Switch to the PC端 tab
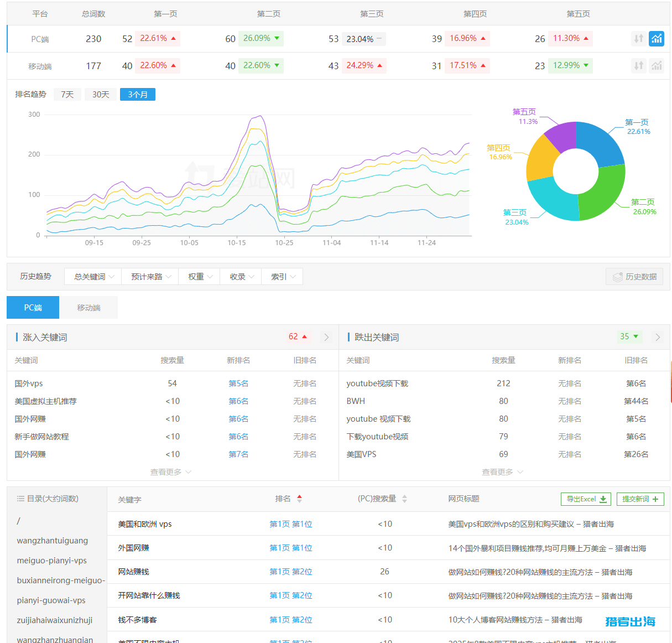The width and height of the screenshot is (672, 643). pos(33,308)
